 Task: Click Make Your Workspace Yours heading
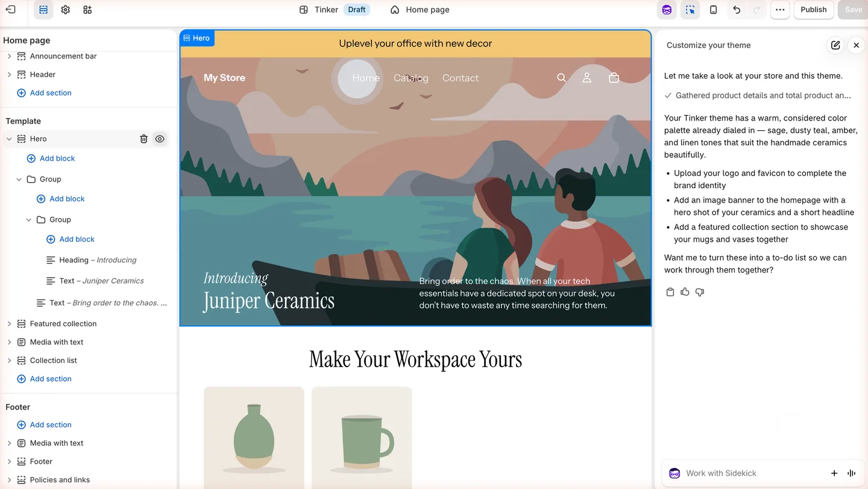pos(415,359)
